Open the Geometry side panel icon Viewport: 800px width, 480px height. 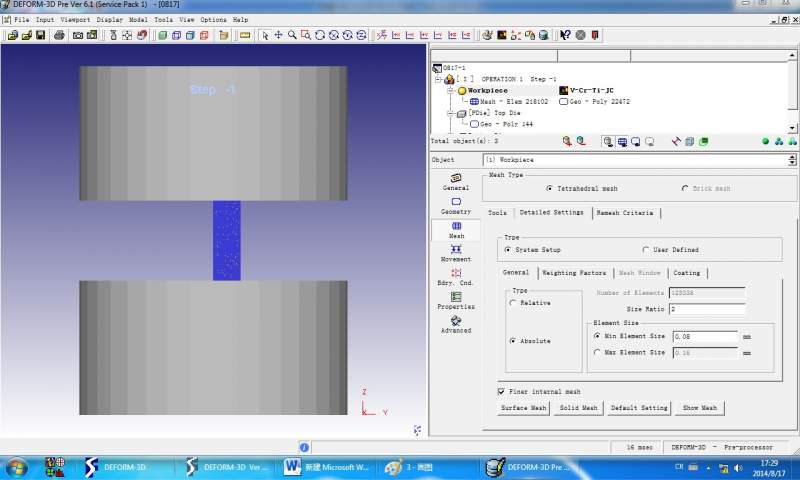pos(456,206)
